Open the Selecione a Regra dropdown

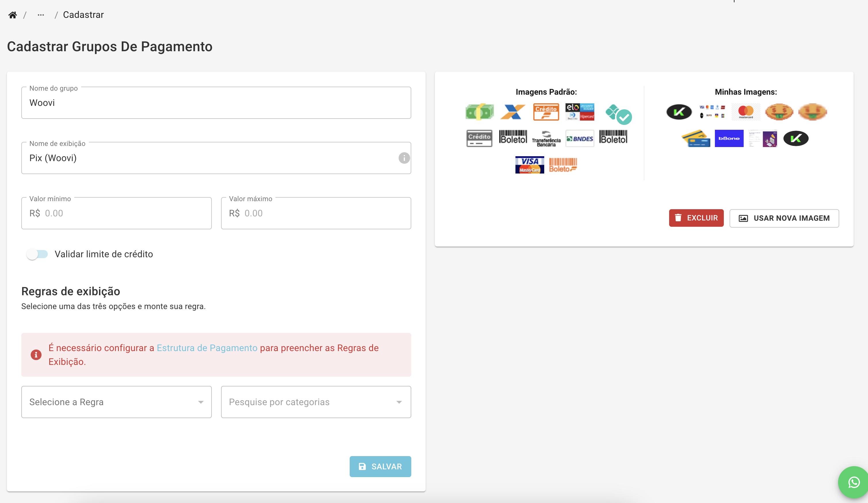pyautogui.click(x=117, y=402)
